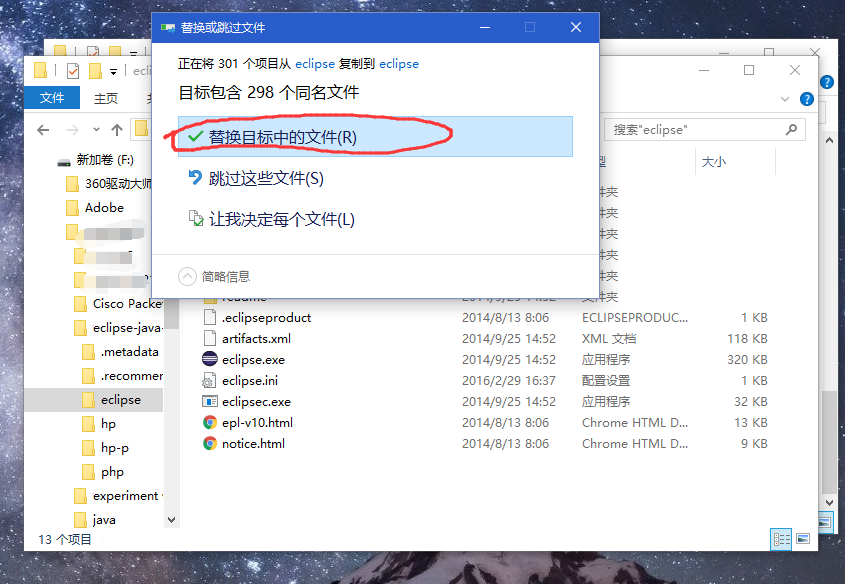Screen dimensions: 845x584
Task: Click the 配置设置 type cell
Action: tap(606, 380)
